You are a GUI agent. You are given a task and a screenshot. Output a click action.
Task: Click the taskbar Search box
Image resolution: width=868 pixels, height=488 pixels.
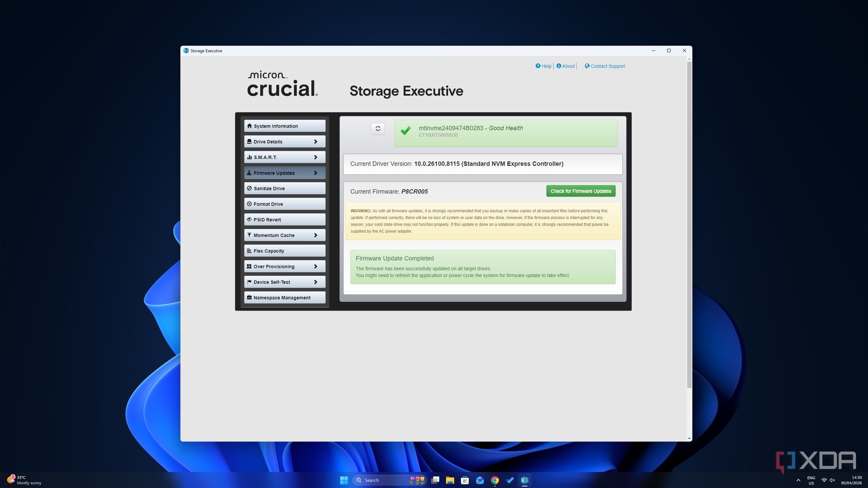(389, 480)
